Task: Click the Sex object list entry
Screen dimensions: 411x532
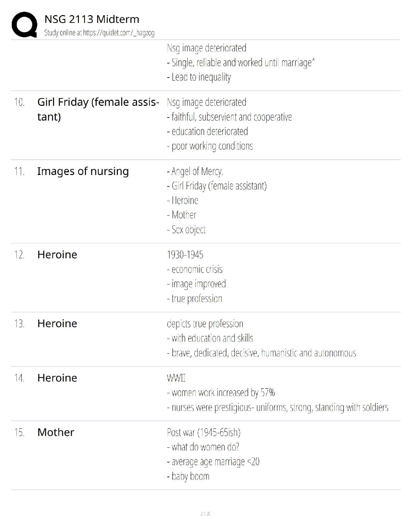Action: [186, 230]
